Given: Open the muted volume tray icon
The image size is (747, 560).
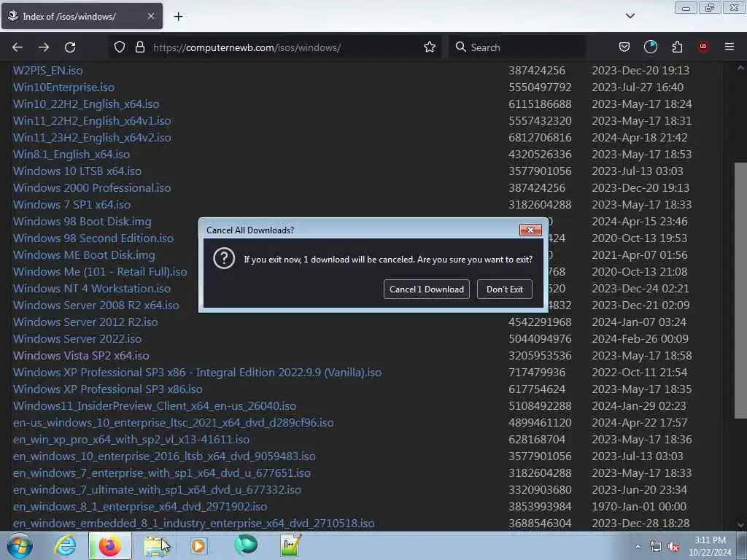Looking at the screenshot, I should pos(673,547).
